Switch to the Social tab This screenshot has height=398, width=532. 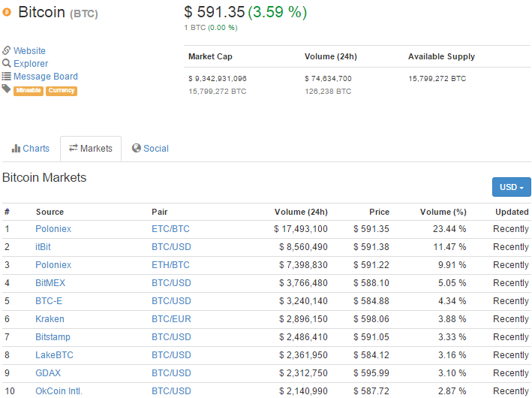pyautogui.click(x=150, y=149)
